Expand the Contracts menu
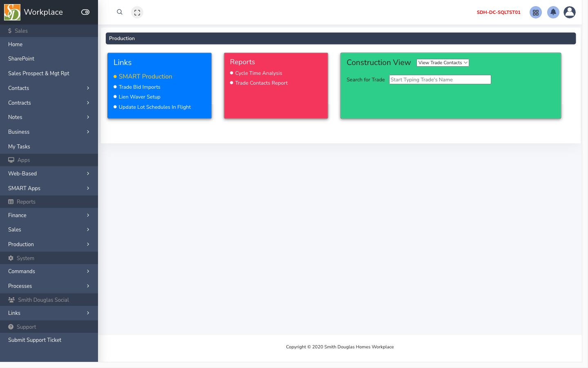Viewport: 588px width, 368px height. pyautogui.click(x=49, y=103)
